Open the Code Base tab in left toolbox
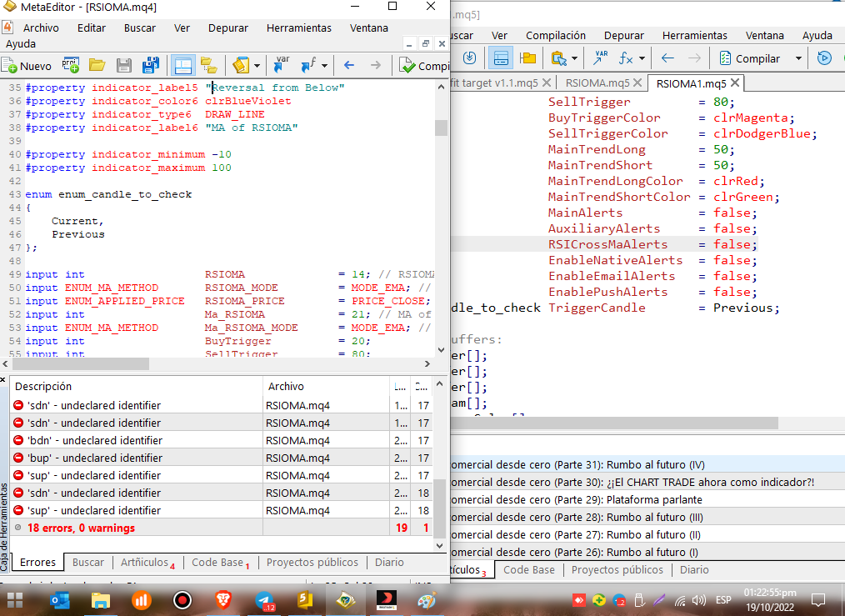The image size is (845, 616). click(x=218, y=563)
